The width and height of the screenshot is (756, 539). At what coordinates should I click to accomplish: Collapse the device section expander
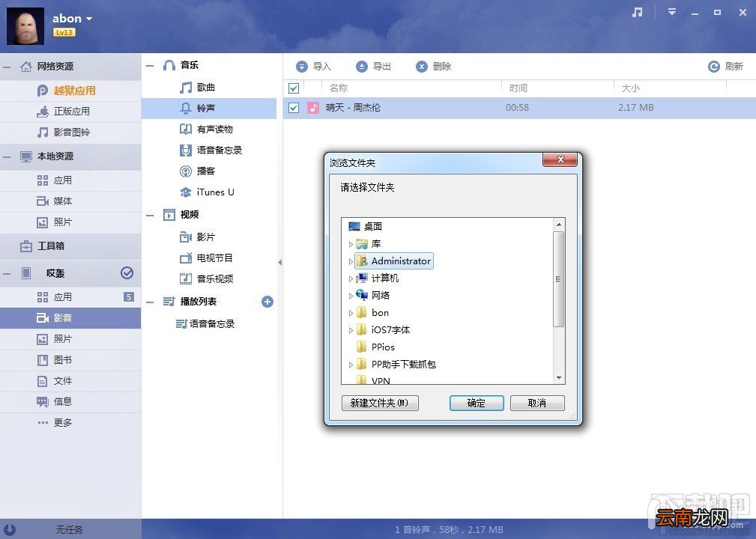click(7, 273)
